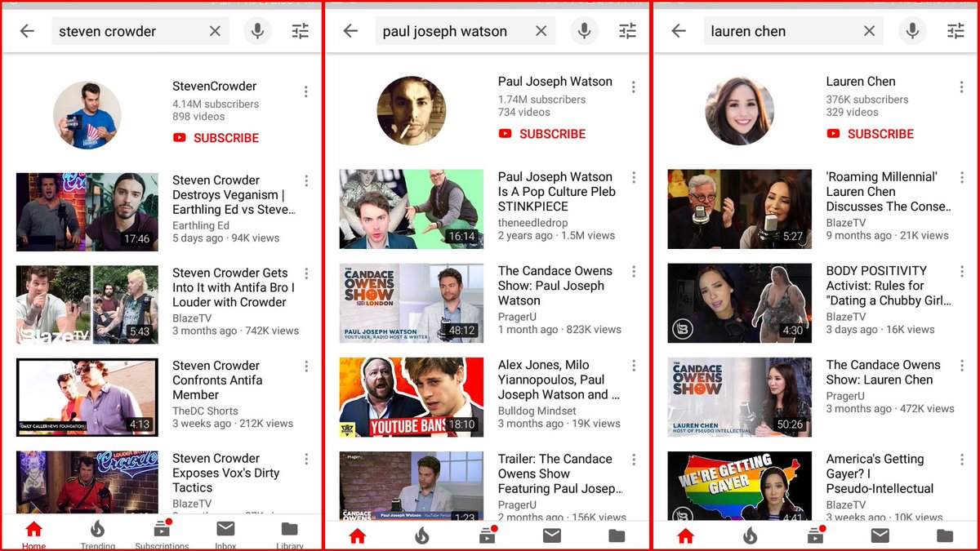Open Lauren Chen channel avatar
This screenshot has height=551, width=980.
pyautogui.click(x=739, y=111)
